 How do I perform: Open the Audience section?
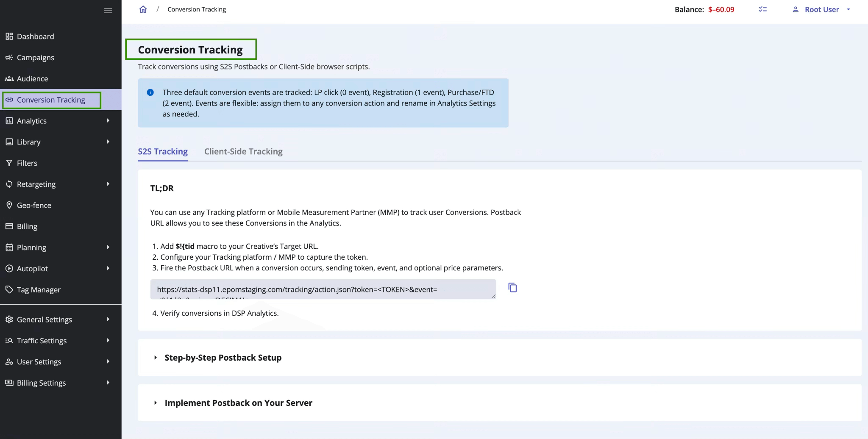pos(32,78)
